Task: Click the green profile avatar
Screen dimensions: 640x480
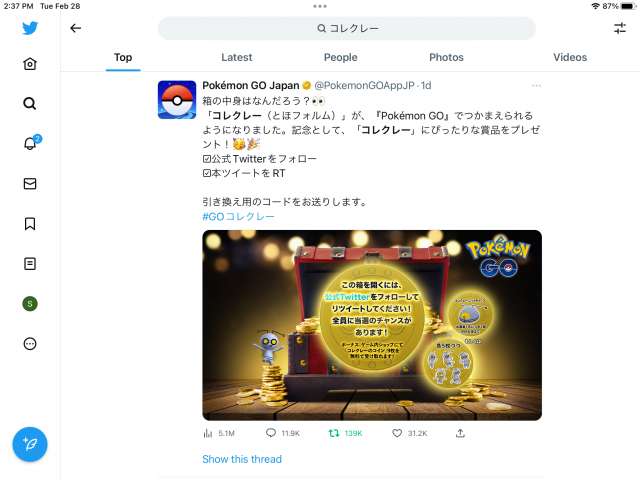Action: 30,304
